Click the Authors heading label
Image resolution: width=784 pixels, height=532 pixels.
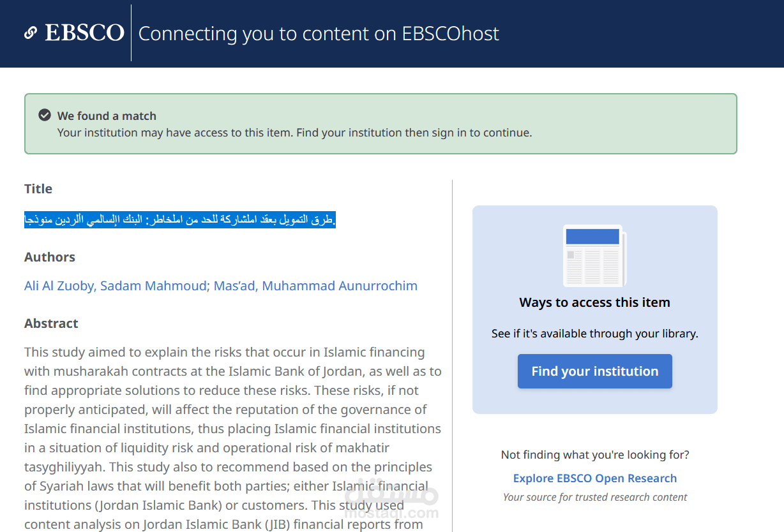coord(50,257)
